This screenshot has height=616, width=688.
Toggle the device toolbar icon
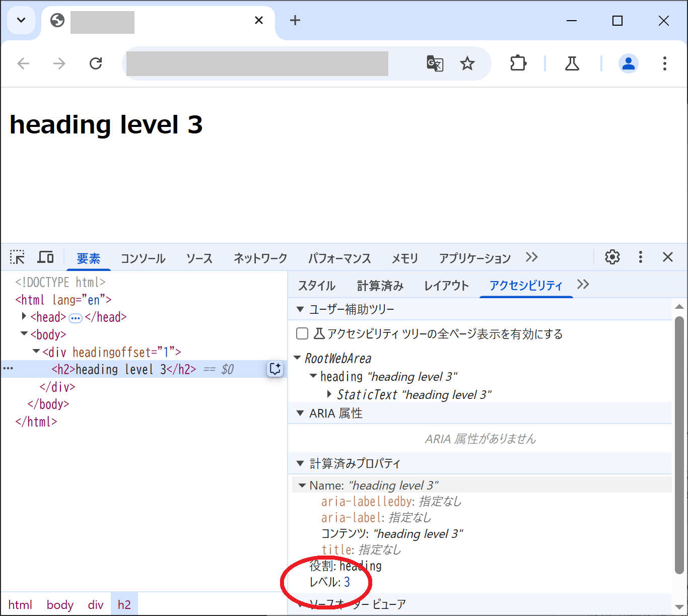pyautogui.click(x=46, y=257)
